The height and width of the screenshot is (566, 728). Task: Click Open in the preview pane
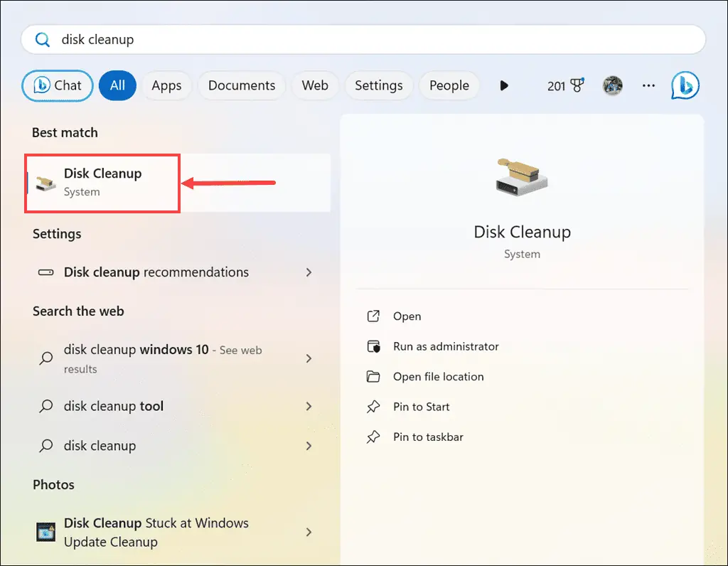coord(407,316)
